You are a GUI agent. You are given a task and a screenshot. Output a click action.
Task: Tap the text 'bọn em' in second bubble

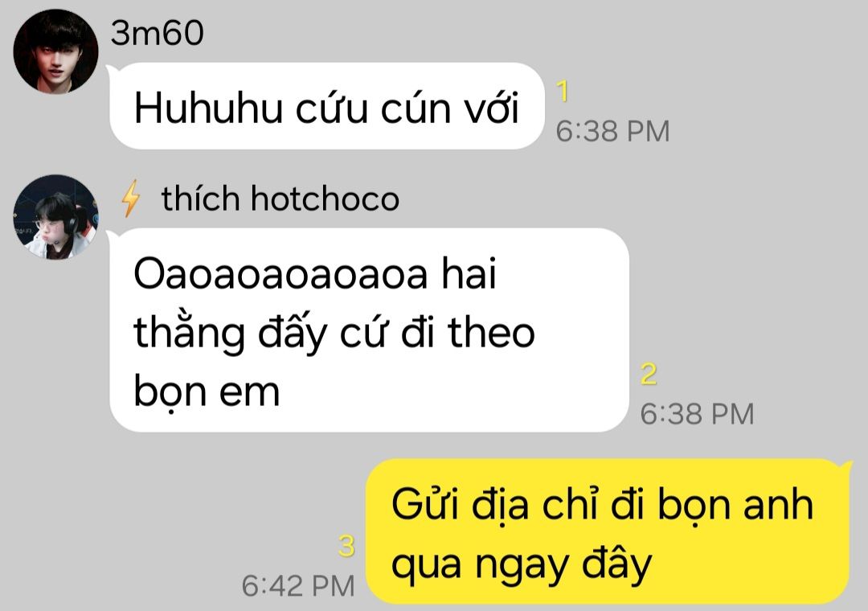click(207, 392)
